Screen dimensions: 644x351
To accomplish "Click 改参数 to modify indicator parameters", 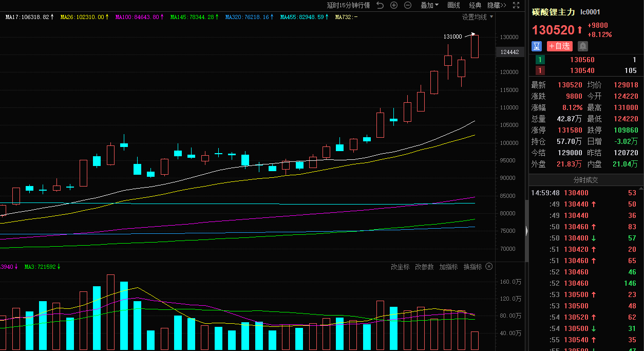I will click(424, 267).
